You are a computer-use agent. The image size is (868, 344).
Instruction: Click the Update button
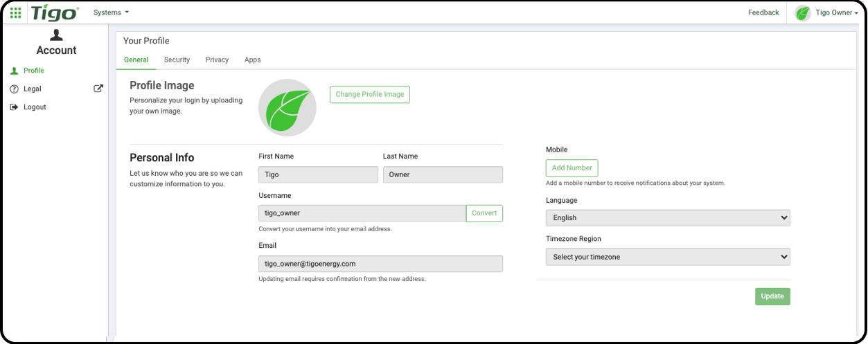tap(772, 296)
